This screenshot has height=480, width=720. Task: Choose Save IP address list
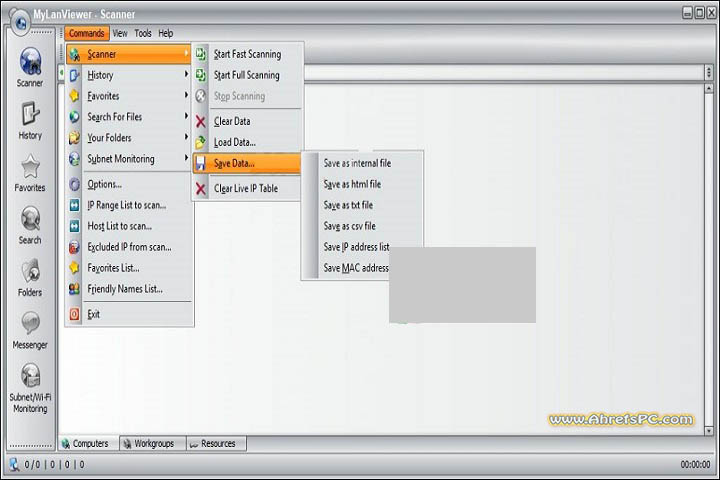point(355,247)
